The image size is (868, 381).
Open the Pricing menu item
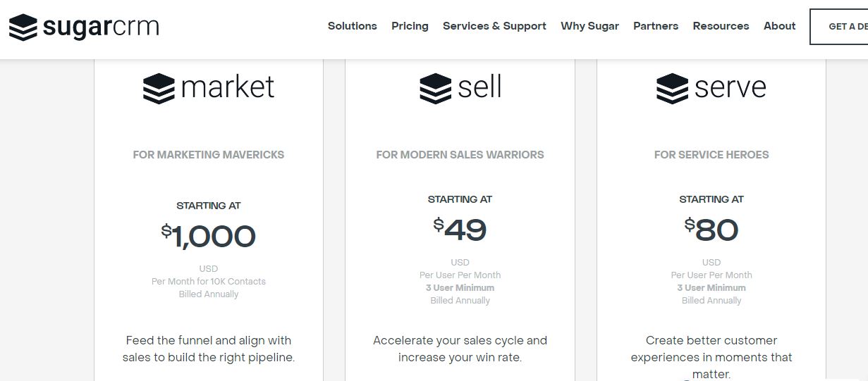(410, 26)
